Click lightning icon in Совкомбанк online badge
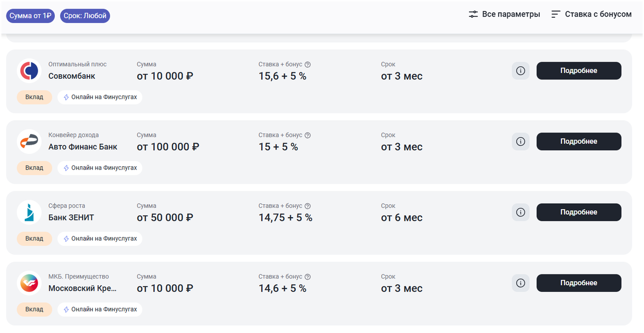 [67, 97]
